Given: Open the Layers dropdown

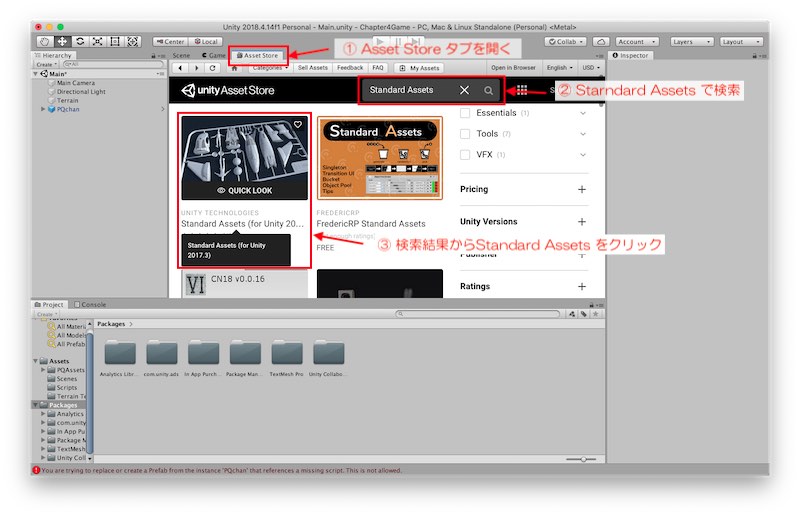Looking at the screenshot, I should (x=691, y=42).
